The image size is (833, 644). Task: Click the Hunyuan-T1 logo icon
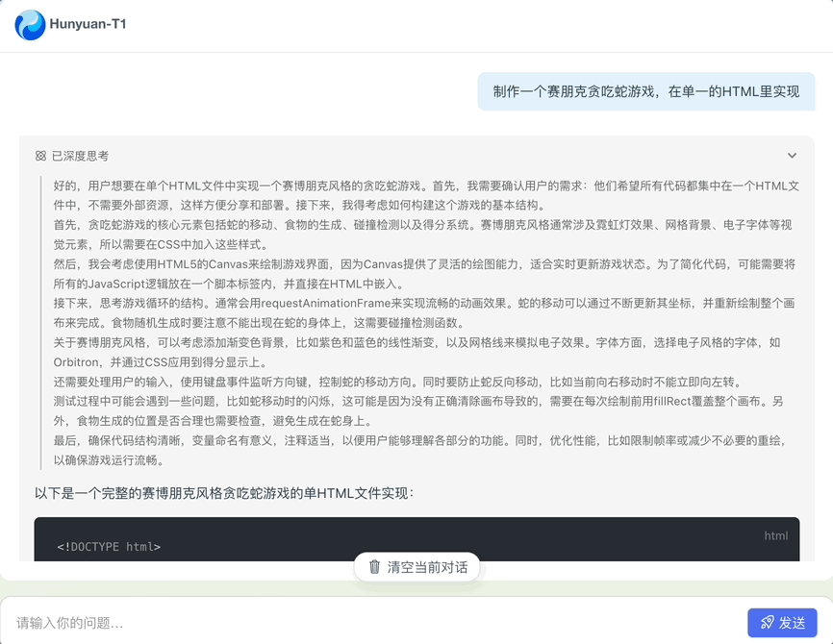30,24
